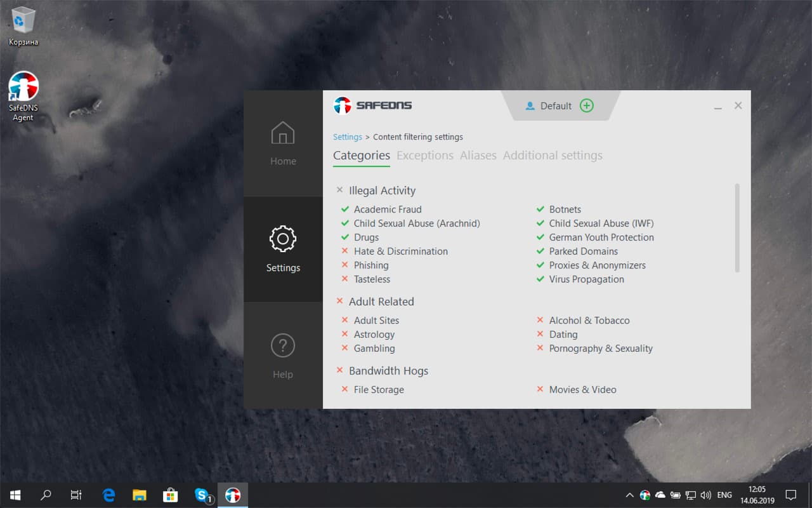Open the Windows notification area chevron
The height and width of the screenshot is (508, 812).
[x=629, y=495]
